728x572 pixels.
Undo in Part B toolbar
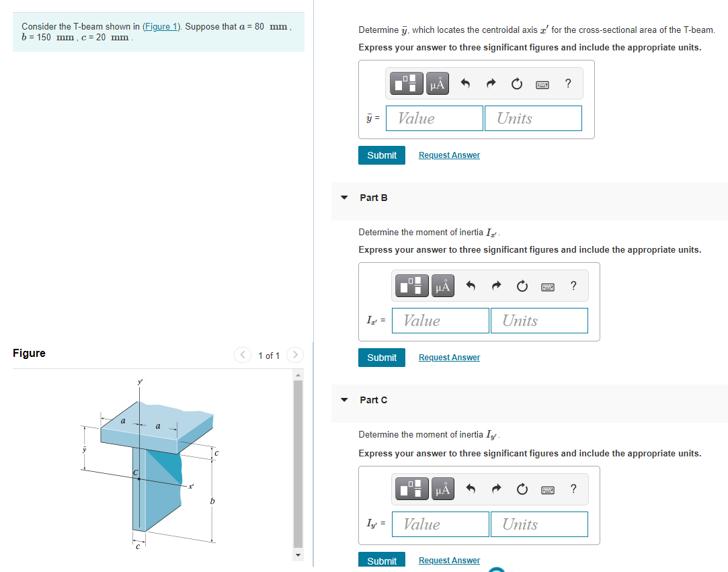471,286
